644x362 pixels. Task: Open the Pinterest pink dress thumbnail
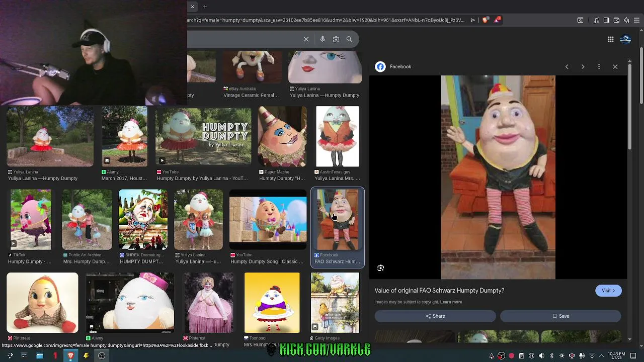point(208,303)
